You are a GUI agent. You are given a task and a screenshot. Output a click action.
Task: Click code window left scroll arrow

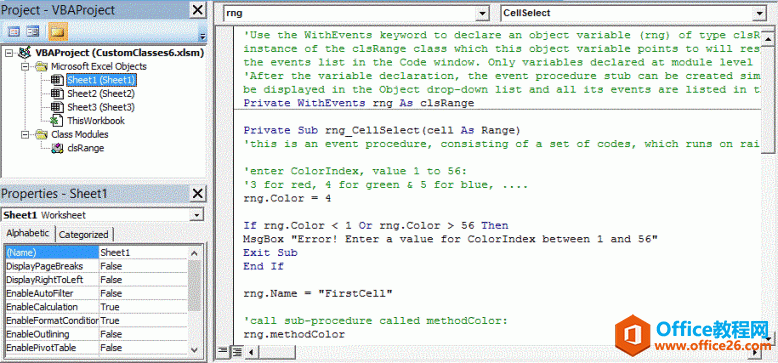(x=251, y=352)
